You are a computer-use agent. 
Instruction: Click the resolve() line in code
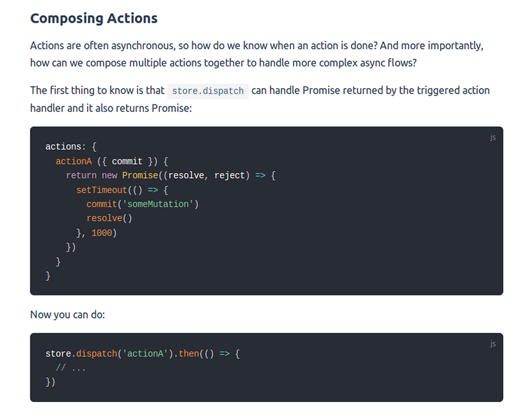(109, 218)
